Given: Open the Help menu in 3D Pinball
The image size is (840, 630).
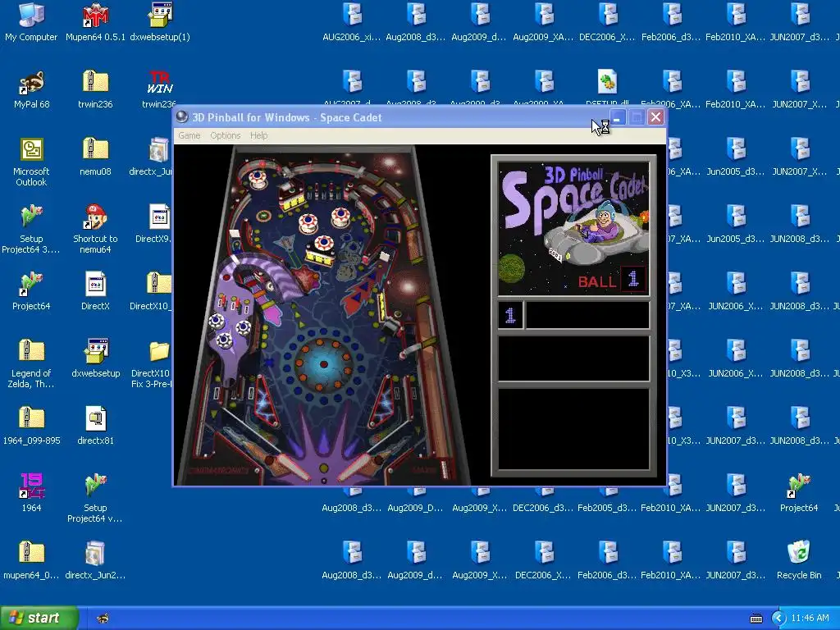Looking at the screenshot, I should coord(258,135).
